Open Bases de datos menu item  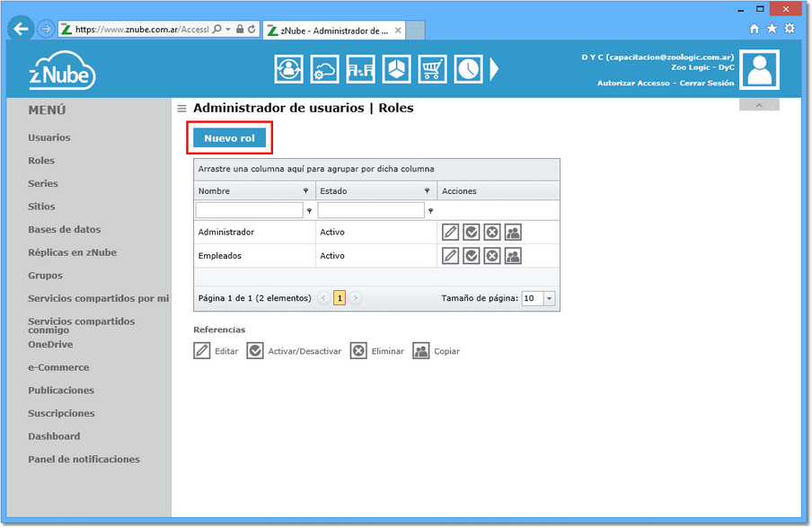(x=64, y=230)
